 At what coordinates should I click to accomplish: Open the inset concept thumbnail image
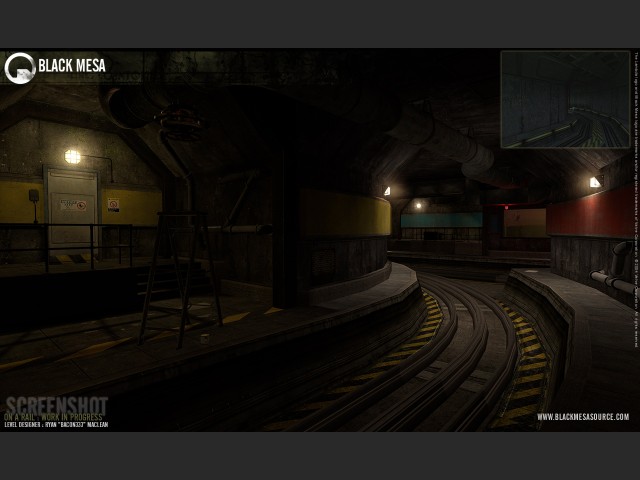coord(565,99)
